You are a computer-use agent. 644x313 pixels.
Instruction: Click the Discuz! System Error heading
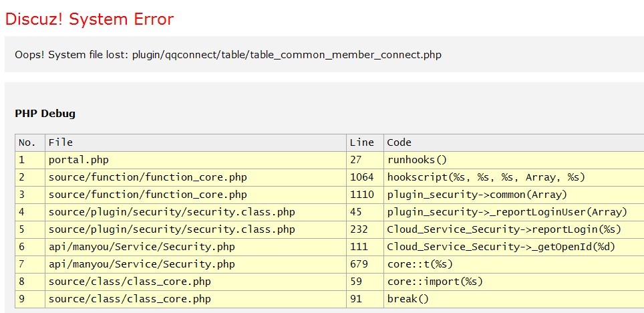coord(90,19)
